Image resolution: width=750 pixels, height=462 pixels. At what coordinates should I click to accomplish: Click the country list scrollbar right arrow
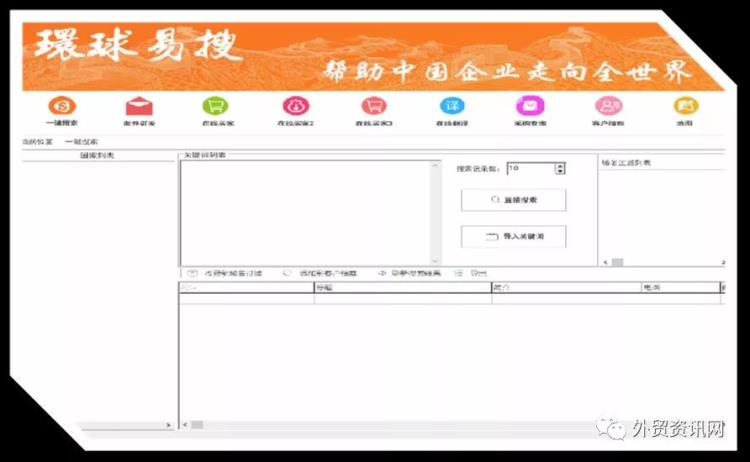[x=168, y=425]
